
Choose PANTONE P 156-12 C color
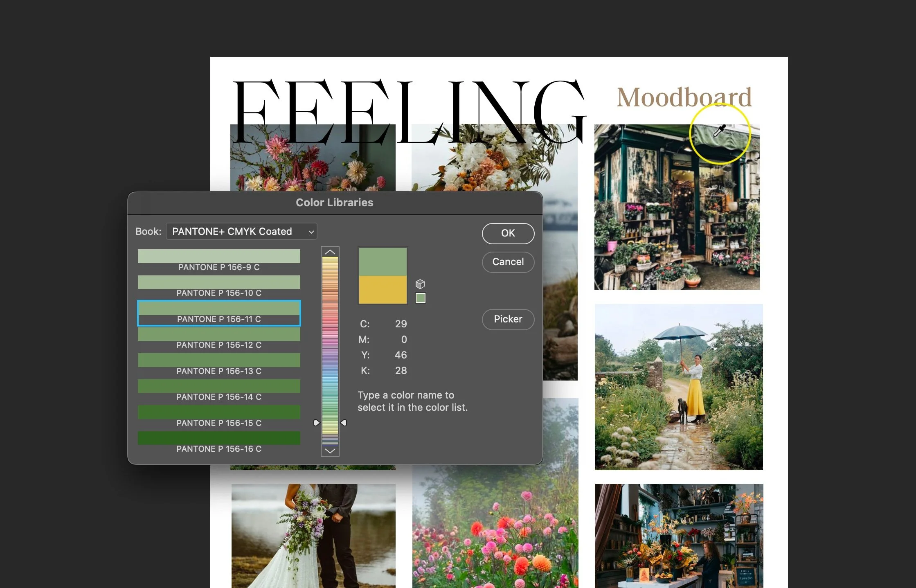(x=219, y=334)
